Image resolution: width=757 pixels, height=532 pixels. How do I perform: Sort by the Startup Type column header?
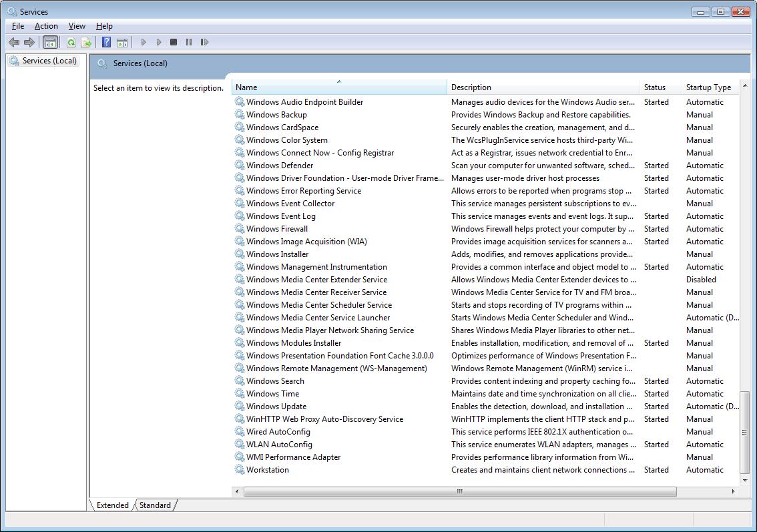tap(711, 87)
